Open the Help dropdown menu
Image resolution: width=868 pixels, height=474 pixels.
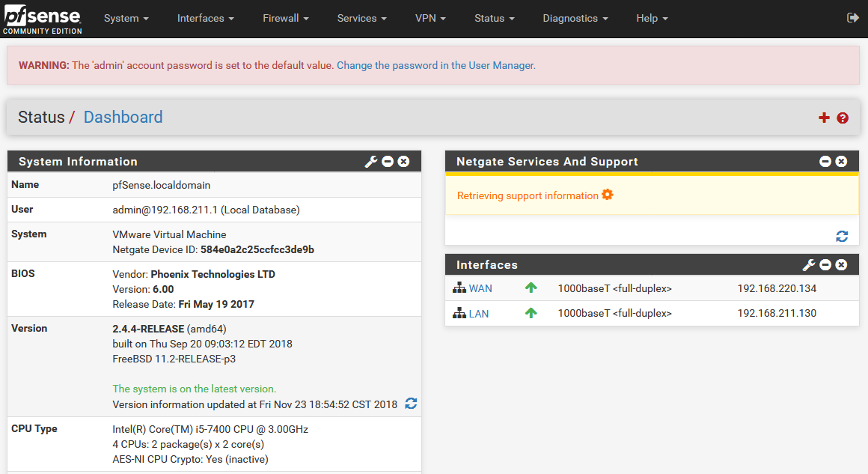click(x=652, y=18)
